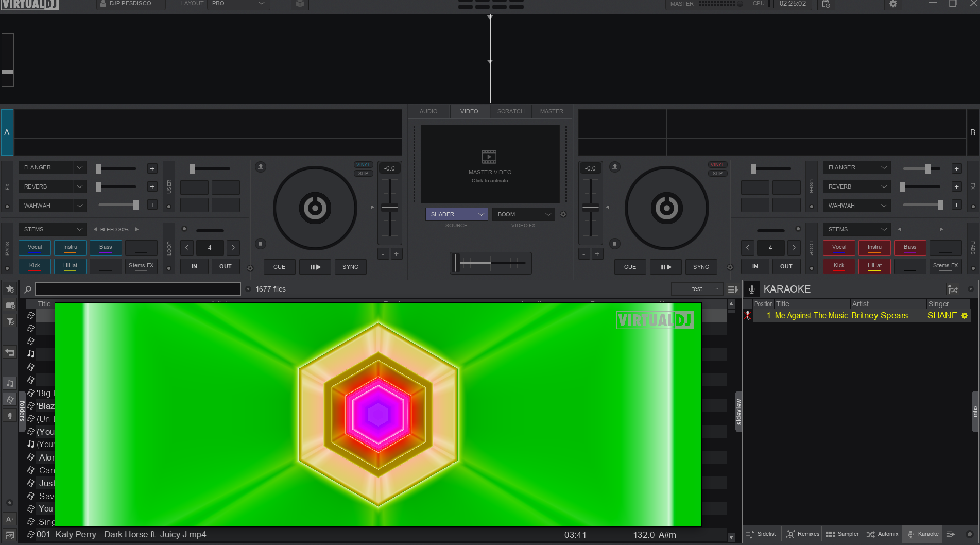Image resolution: width=980 pixels, height=545 pixels.
Task: Open favorites star icon in browser sidebar
Action: tap(10, 289)
